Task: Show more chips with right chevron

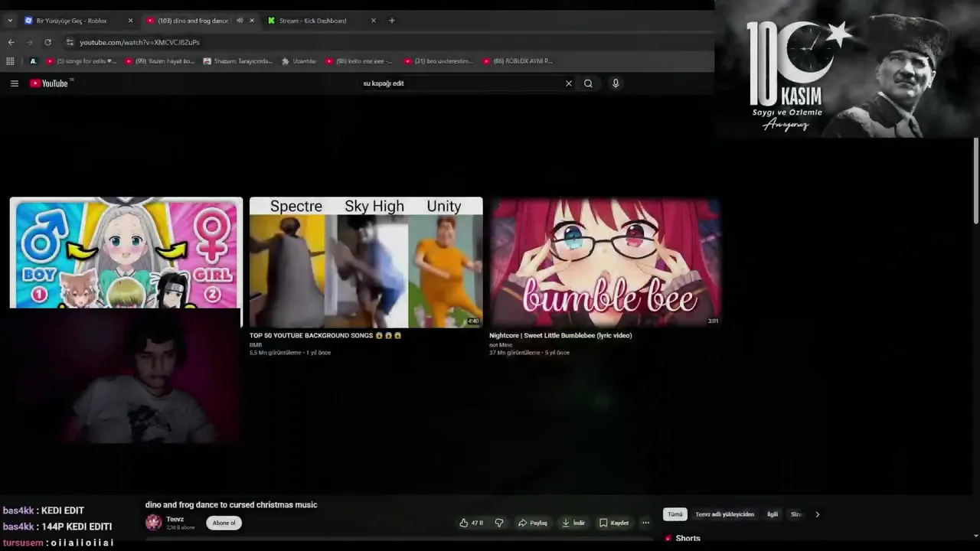Action: tap(817, 514)
